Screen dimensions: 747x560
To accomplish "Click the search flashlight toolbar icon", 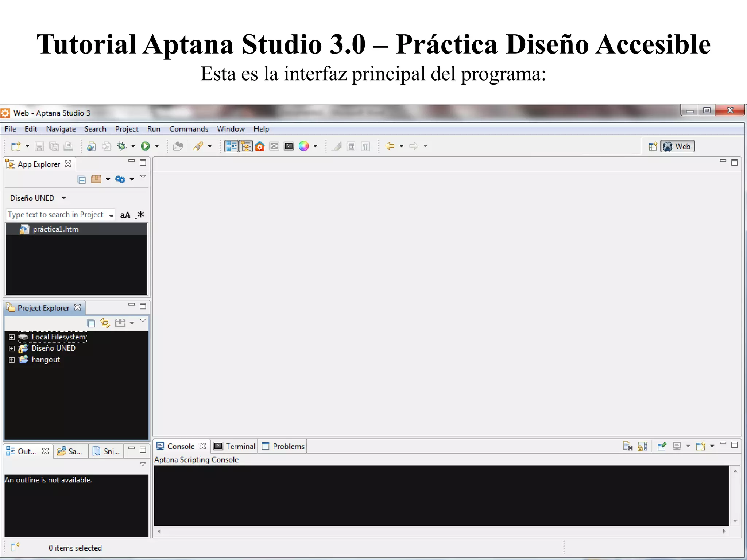I will pos(198,146).
